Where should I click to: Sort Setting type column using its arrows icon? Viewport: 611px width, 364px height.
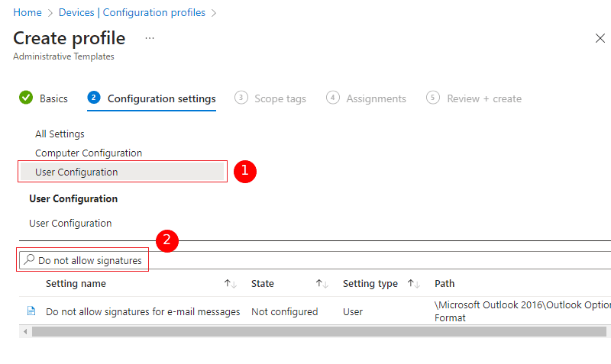click(413, 284)
